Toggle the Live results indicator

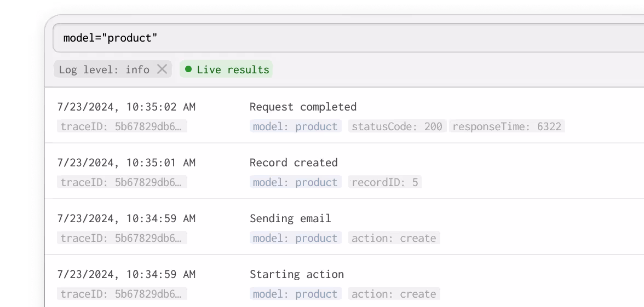[226, 69]
